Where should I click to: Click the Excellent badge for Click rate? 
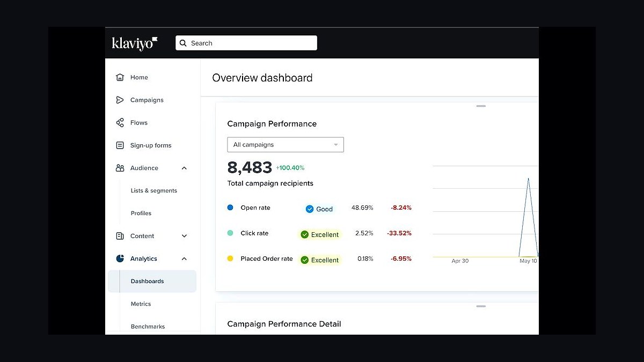tap(320, 234)
